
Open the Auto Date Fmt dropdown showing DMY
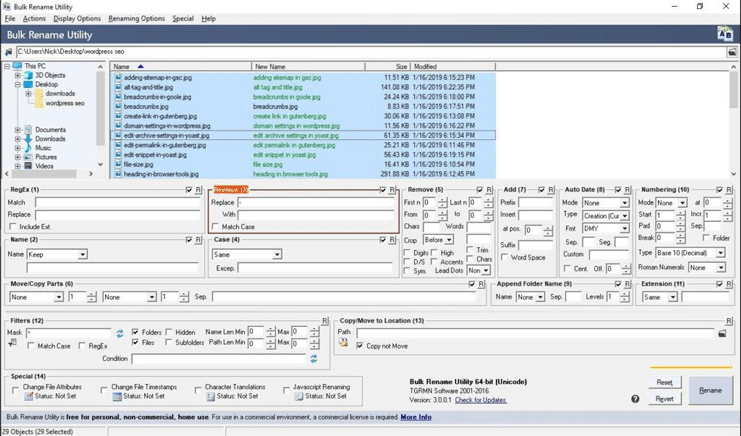(x=606, y=229)
